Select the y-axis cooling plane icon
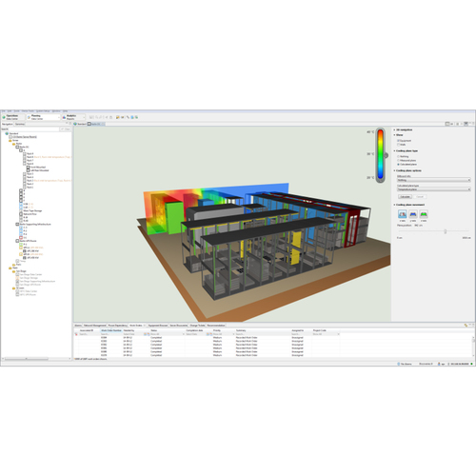Screen dimensions: 476x476 (413, 214)
